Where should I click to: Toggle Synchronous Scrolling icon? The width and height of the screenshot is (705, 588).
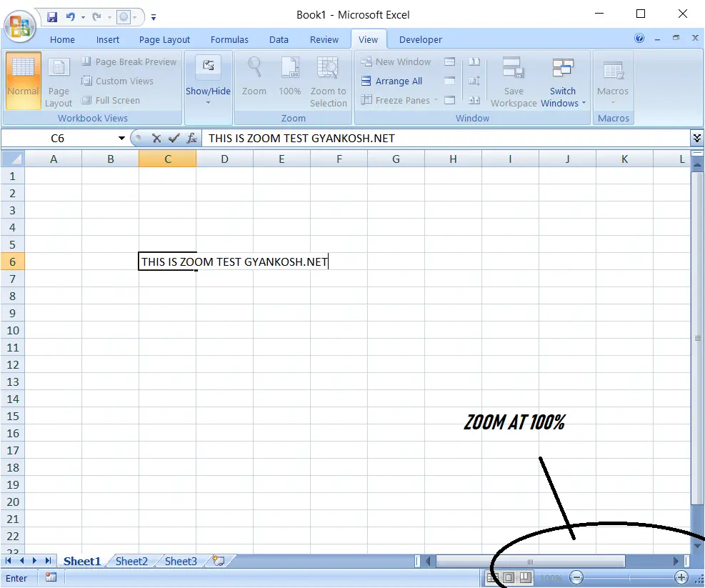(474, 81)
